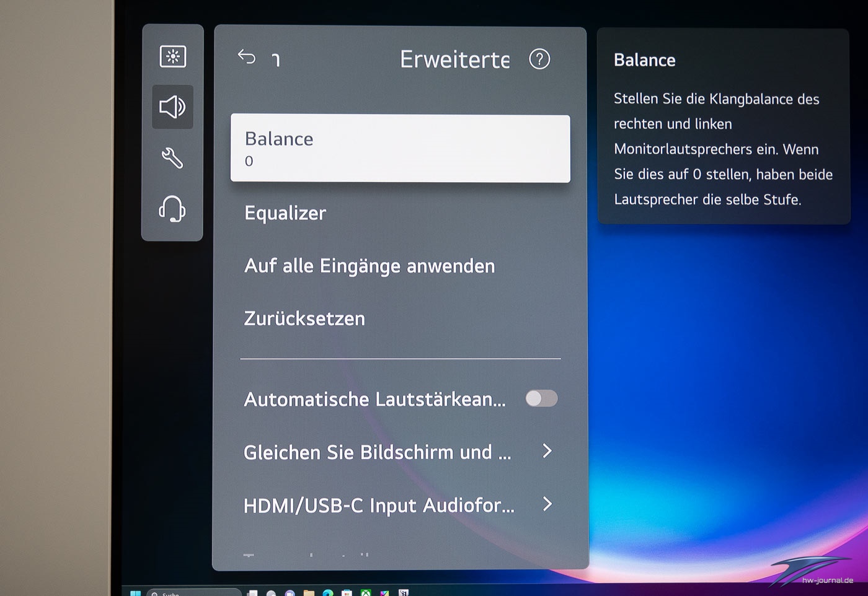
Task: Click the Windows taskbar Suche search box
Action: tap(193, 593)
